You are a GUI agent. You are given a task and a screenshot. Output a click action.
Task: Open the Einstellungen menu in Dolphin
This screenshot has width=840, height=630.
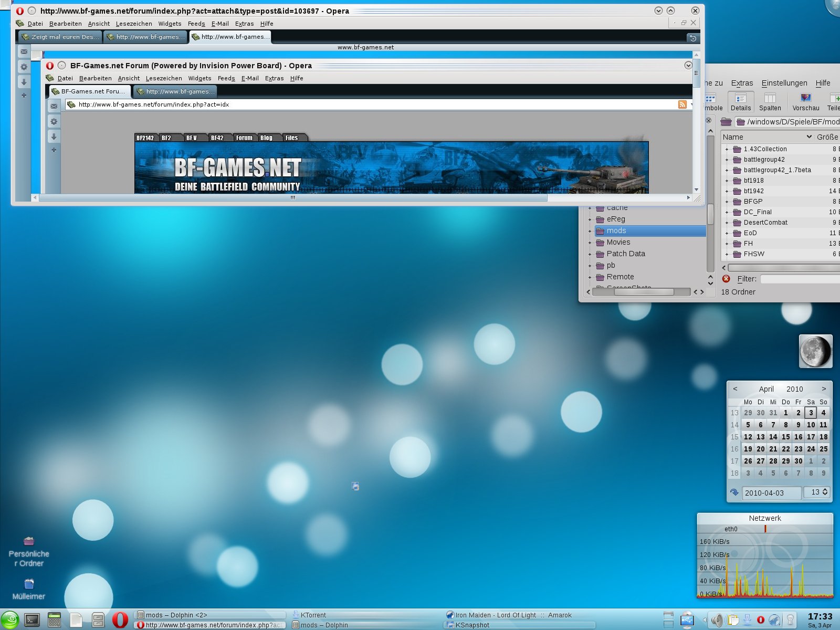point(784,83)
